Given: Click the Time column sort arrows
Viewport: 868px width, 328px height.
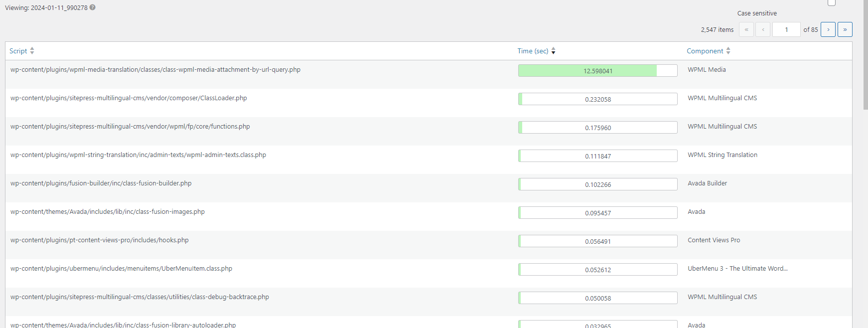Looking at the screenshot, I should tap(553, 51).
